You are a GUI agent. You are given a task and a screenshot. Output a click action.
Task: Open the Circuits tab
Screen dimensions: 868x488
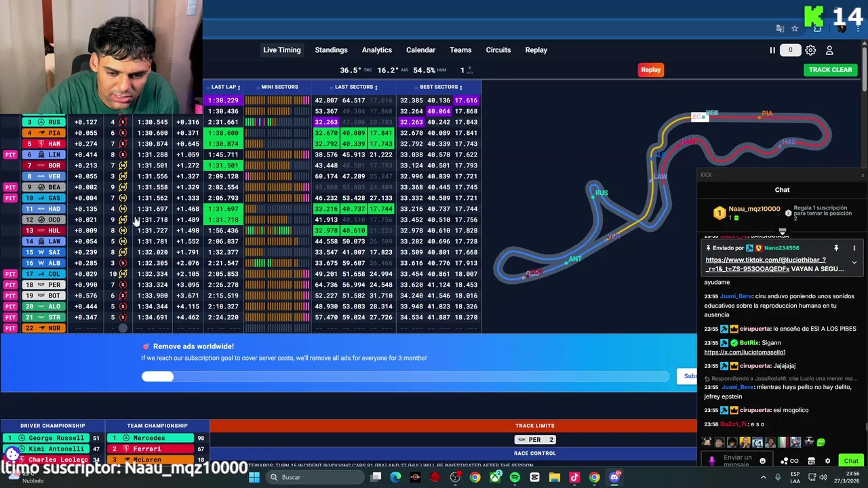[498, 50]
